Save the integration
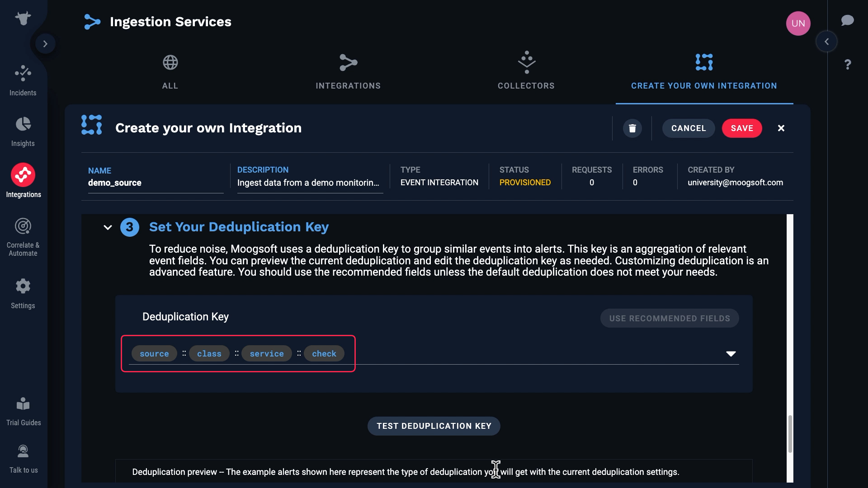The height and width of the screenshot is (488, 868). point(741,128)
